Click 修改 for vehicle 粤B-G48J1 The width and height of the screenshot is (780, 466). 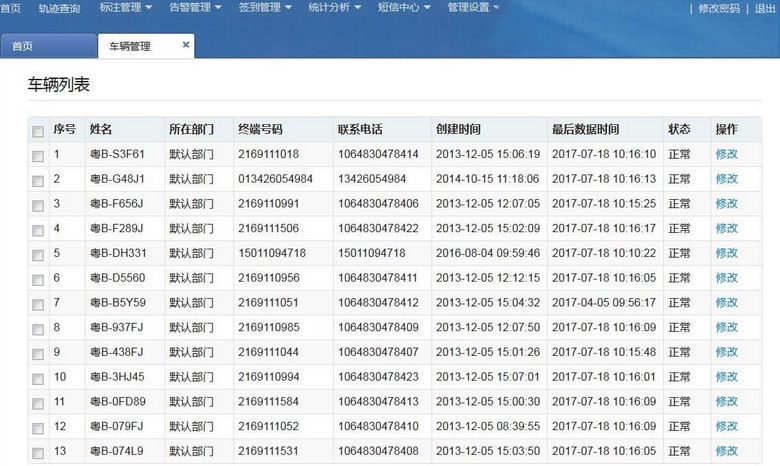click(726, 179)
